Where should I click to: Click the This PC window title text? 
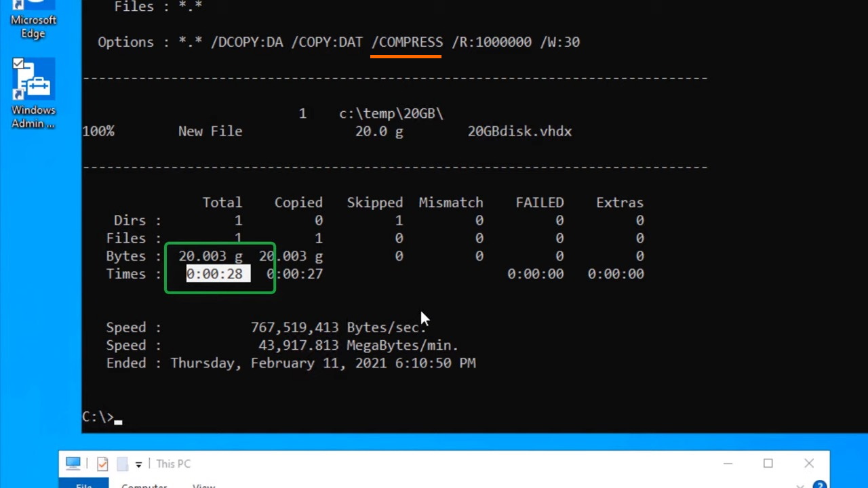[173, 464]
